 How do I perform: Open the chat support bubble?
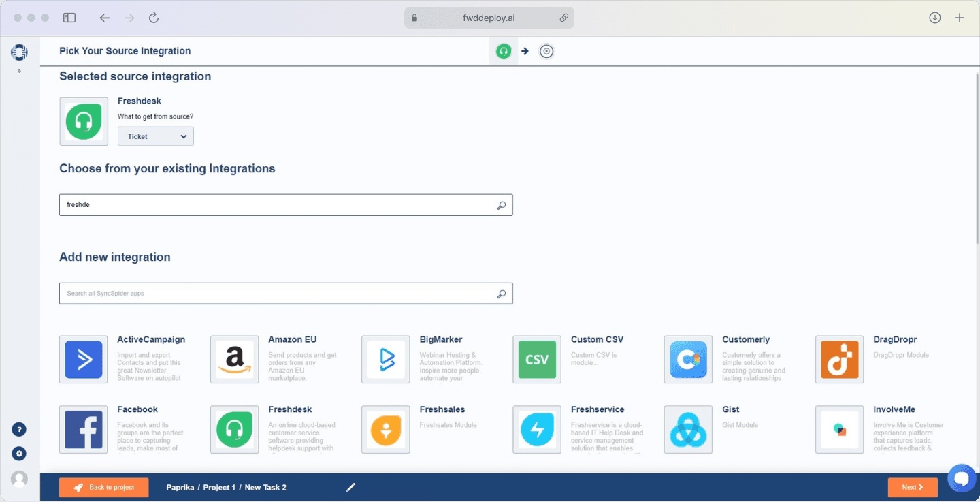962,479
